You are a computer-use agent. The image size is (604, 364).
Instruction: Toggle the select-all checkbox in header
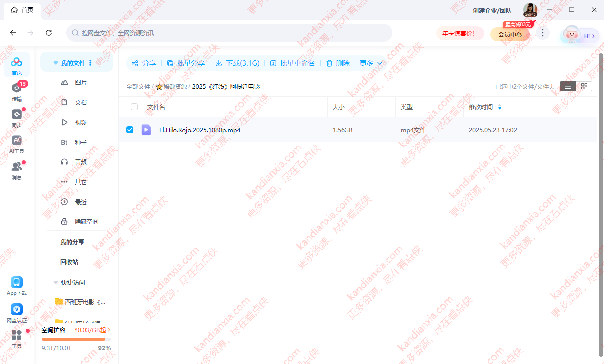coord(134,107)
